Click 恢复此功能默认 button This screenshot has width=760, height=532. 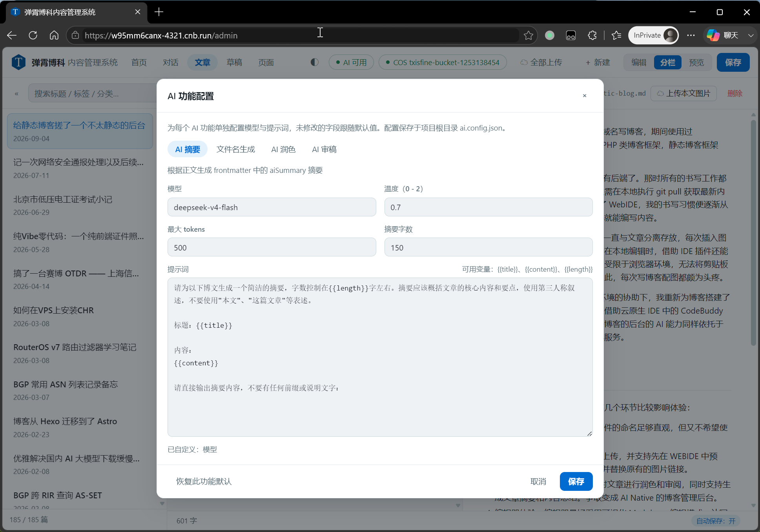[204, 481]
